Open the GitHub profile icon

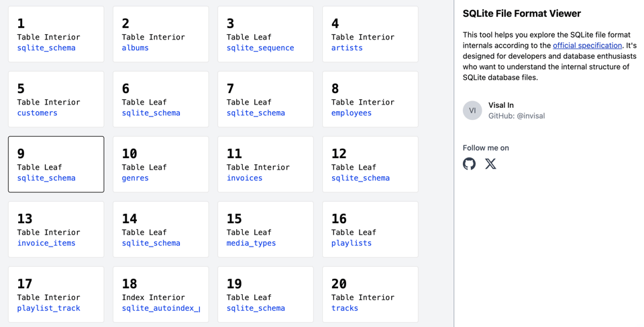coord(470,164)
